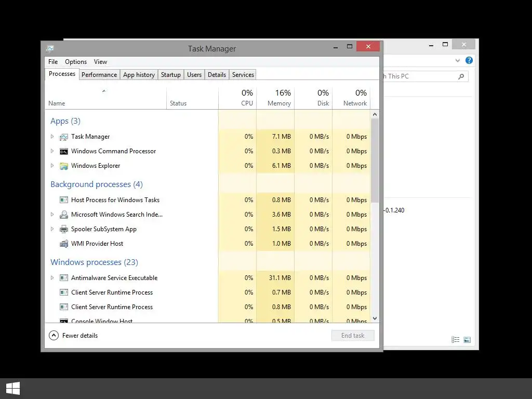This screenshot has height=399, width=532.
Task: Switch to the Users tab
Action: pos(194,75)
